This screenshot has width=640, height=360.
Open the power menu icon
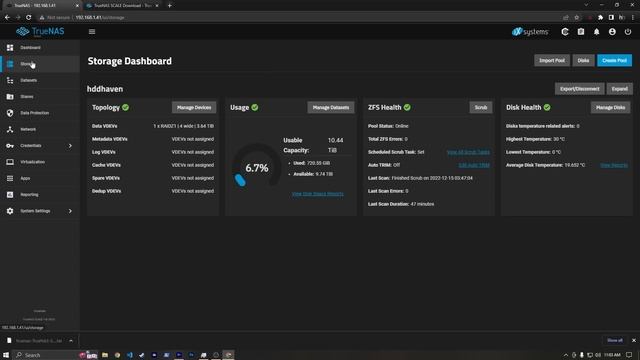[x=628, y=31]
